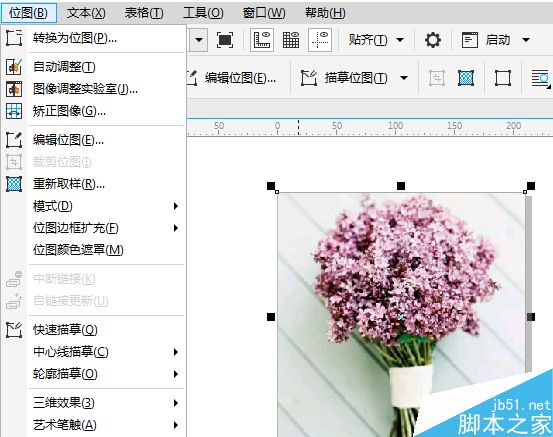
Task: Select 编辑位图(E) in the dropdown menu
Action: 68,140
